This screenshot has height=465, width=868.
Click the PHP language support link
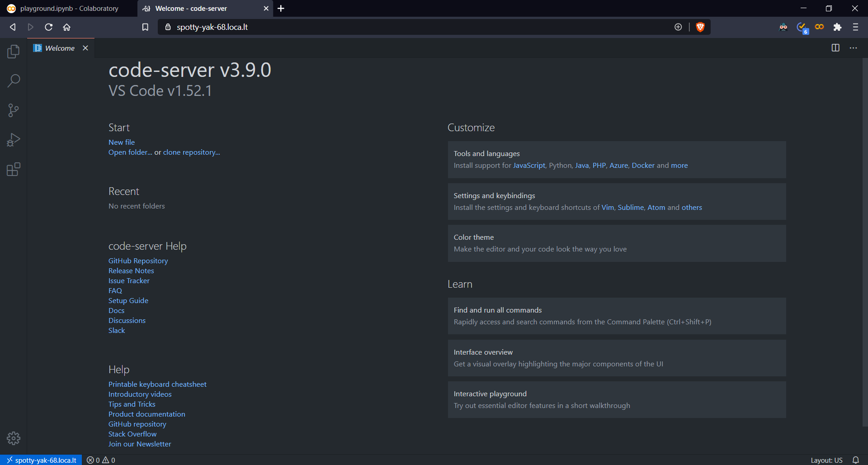pyautogui.click(x=599, y=165)
